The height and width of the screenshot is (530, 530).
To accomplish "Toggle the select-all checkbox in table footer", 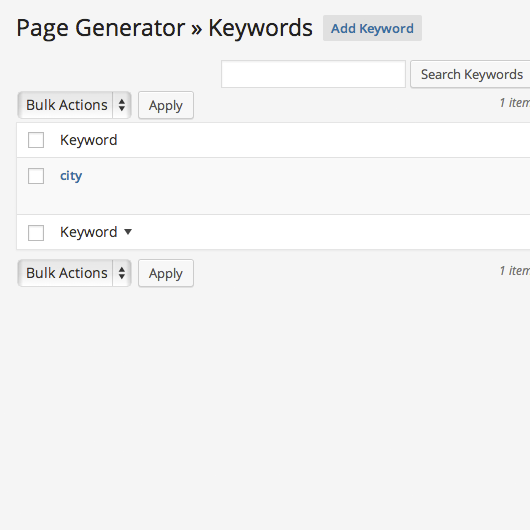I will tap(36, 233).
